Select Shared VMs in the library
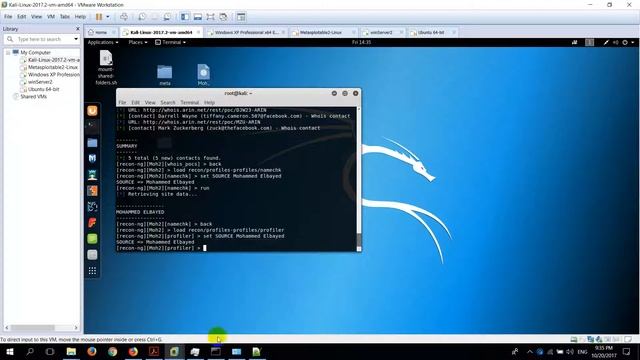Screen dimensions: 640x360 click(x=33, y=97)
